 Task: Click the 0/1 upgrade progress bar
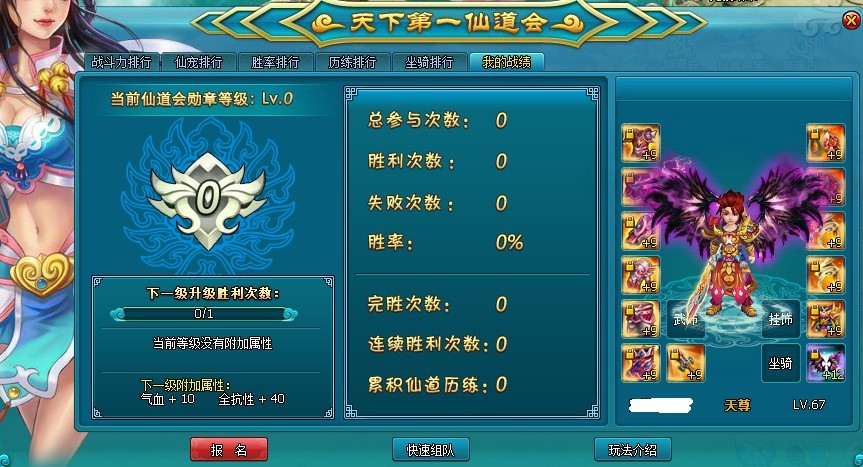coord(204,314)
